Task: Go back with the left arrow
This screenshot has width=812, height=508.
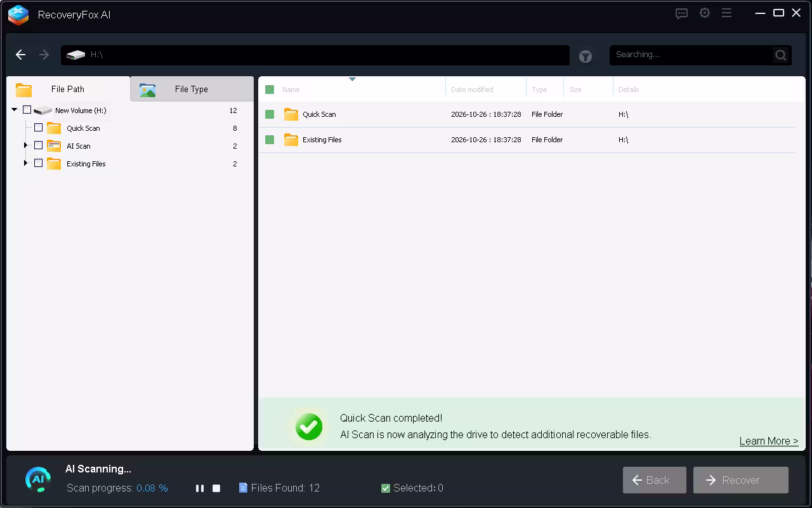Action: [21, 55]
